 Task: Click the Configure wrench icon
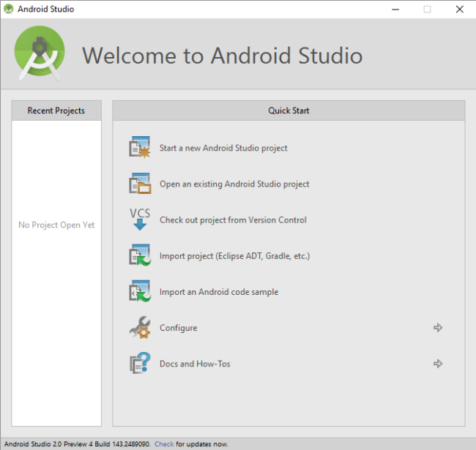(140, 328)
